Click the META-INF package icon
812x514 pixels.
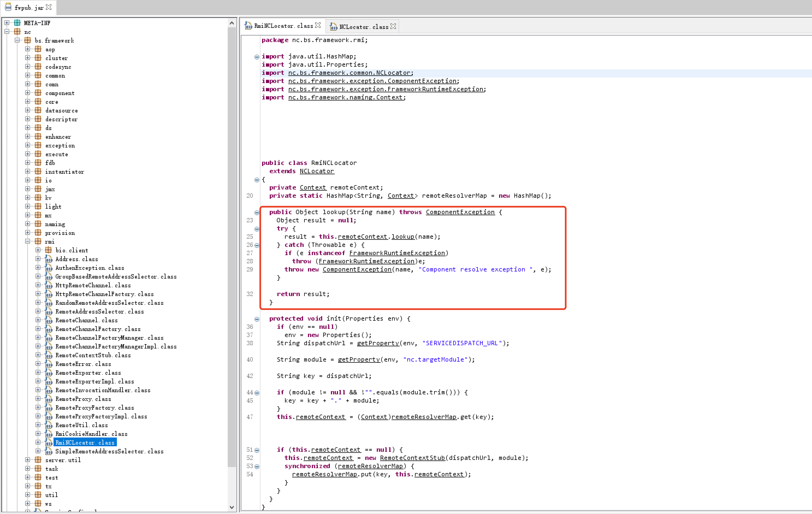click(17, 23)
